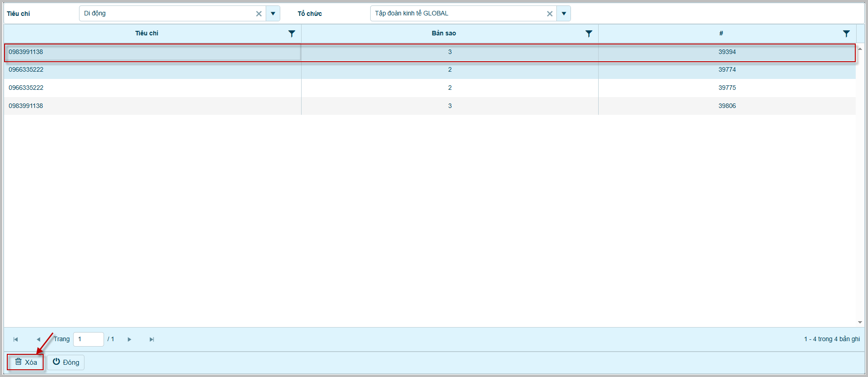
Task: Open filter for # column
Action: coord(846,34)
